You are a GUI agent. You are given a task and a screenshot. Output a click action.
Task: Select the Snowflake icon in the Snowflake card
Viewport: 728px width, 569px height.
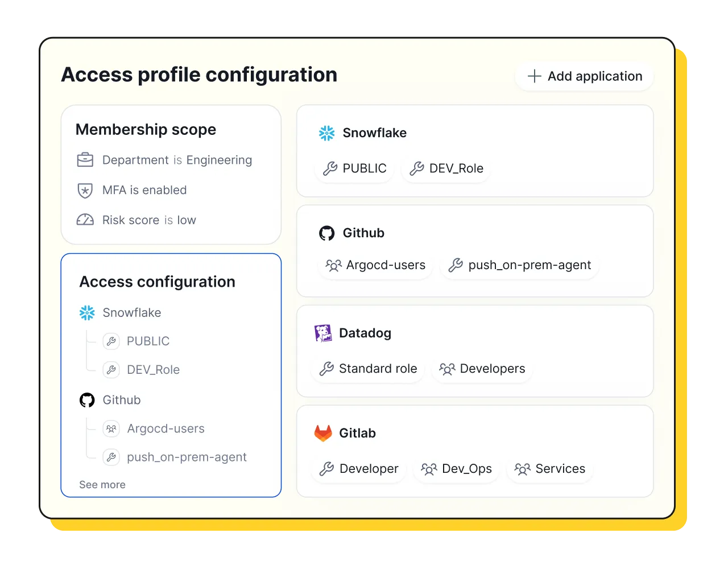point(326,133)
